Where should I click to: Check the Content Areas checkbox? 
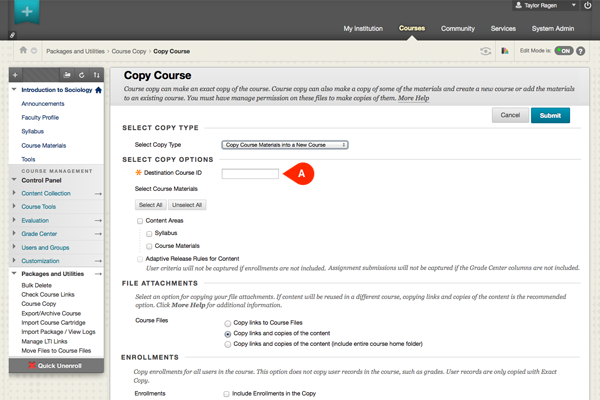pyautogui.click(x=139, y=219)
